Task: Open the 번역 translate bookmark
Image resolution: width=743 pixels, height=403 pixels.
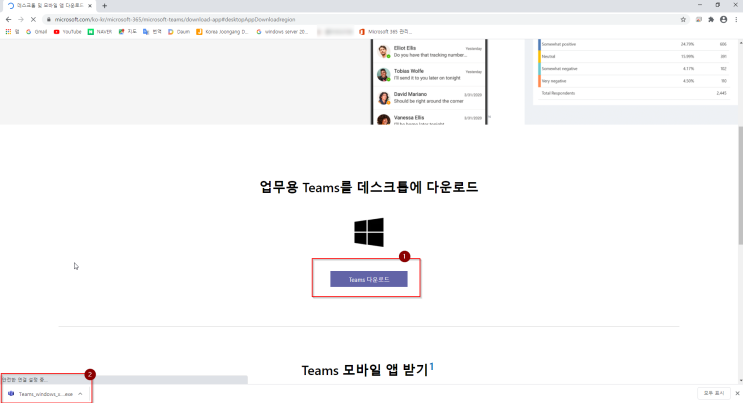Action: point(152,32)
